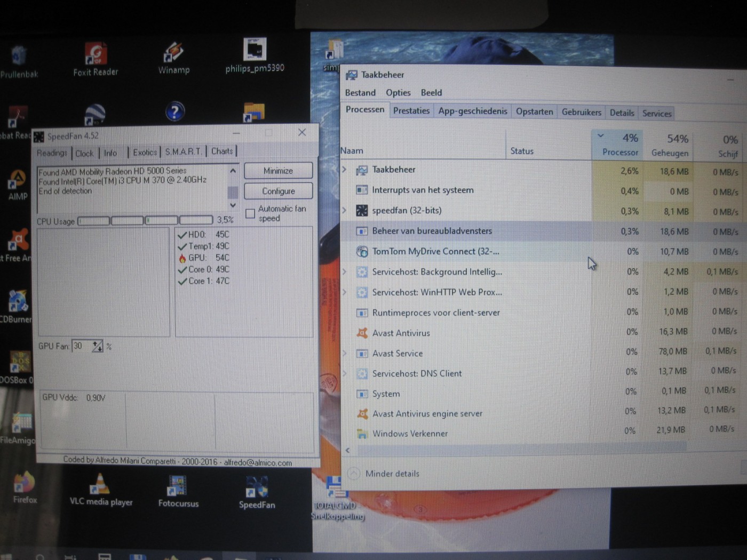Image resolution: width=747 pixels, height=560 pixels.
Task: Click the speedfan (32-bits) process icon
Action: (362, 211)
